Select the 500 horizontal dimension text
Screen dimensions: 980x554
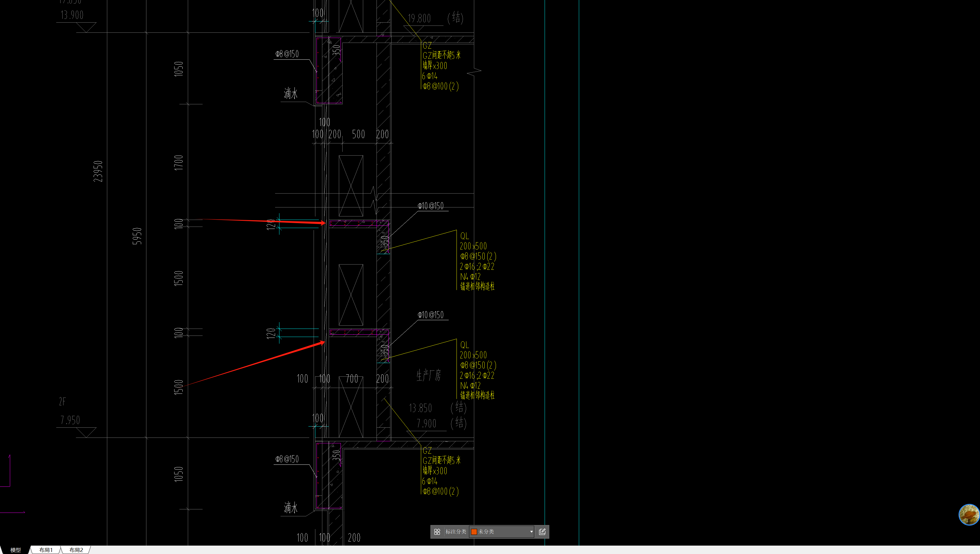pyautogui.click(x=359, y=134)
